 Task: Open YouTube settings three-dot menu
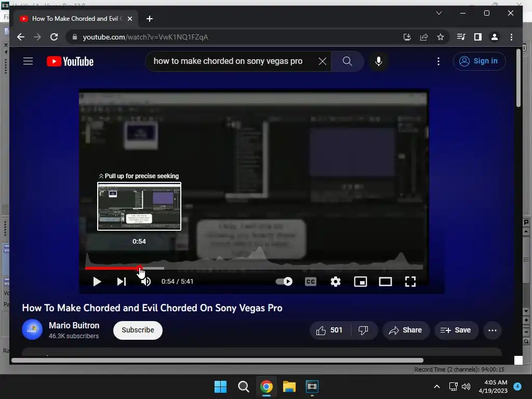(x=438, y=61)
